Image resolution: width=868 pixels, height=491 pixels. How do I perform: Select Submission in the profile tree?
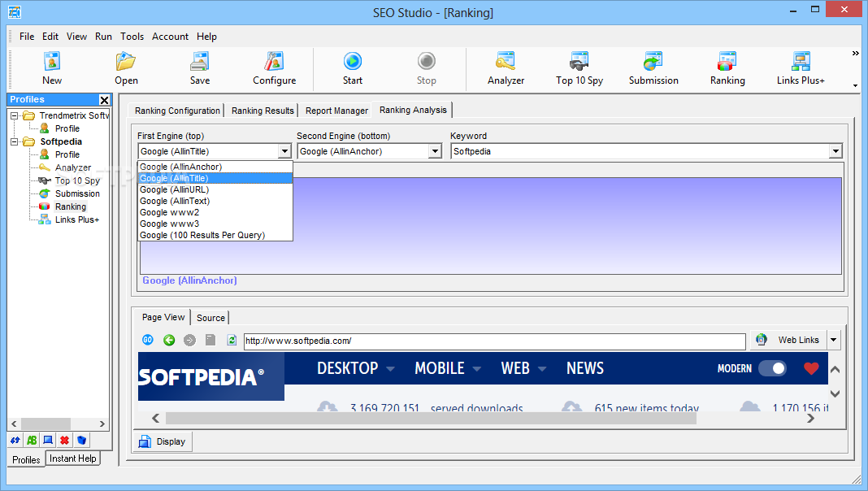(x=77, y=193)
